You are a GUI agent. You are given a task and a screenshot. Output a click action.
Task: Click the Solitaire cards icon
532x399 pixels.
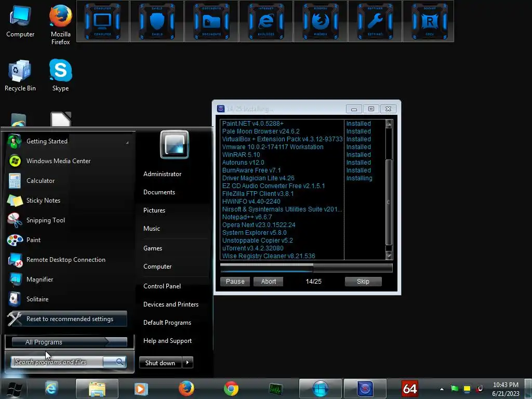(14, 299)
